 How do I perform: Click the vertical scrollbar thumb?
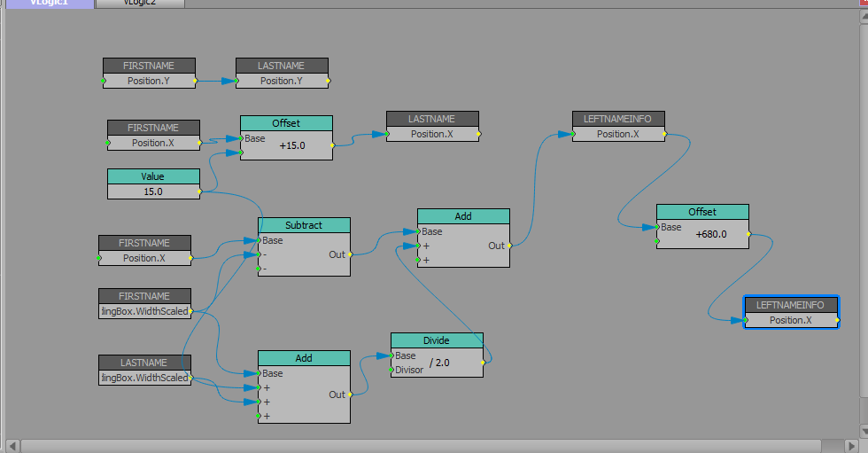click(x=864, y=210)
